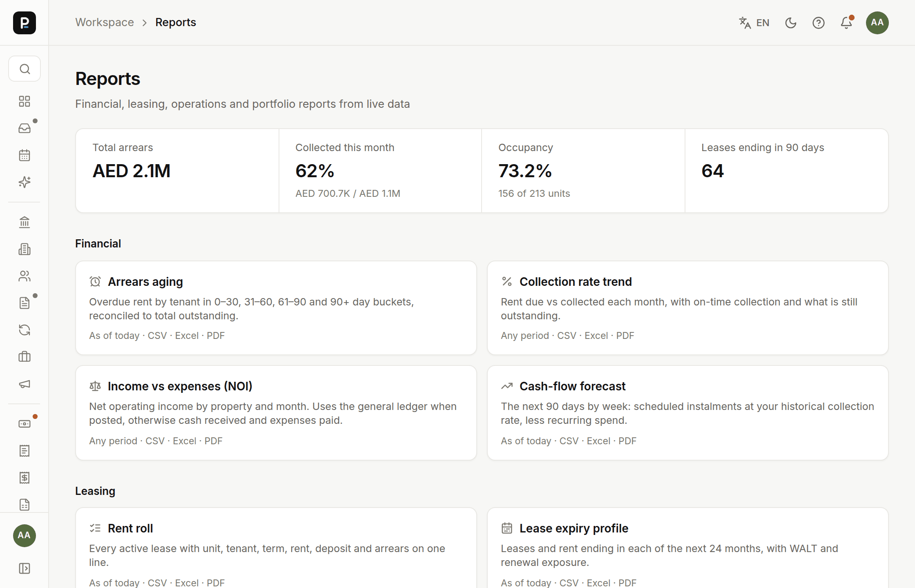Open the calendar icon in the sidebar
This screenshot has height=588, width=915.
[25, 155]
